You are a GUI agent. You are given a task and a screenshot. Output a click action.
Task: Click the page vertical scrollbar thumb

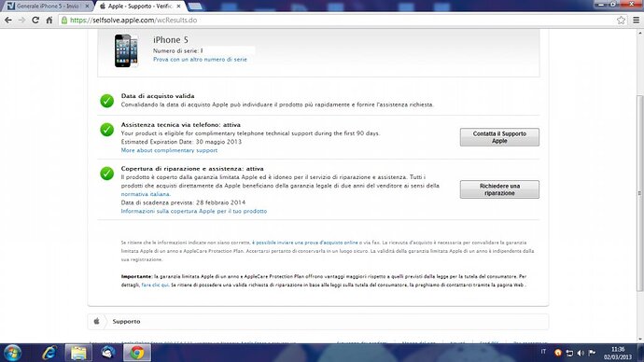pyautogui.click(x=639, y=193)
